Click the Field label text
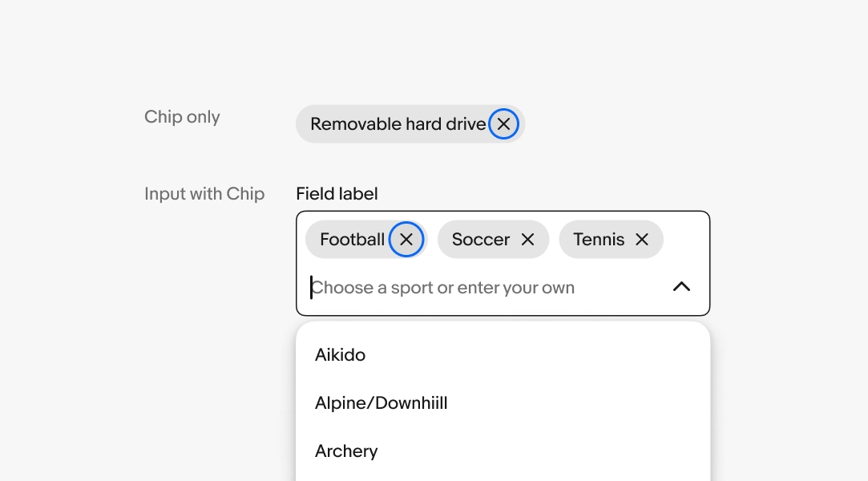This screenshot has height=481, width=868. point(337,194)
